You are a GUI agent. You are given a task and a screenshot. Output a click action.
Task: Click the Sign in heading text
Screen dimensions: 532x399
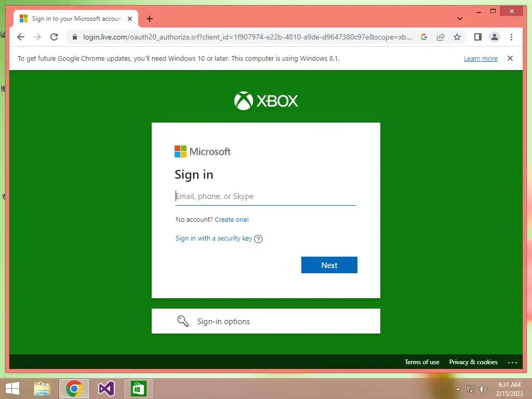194,175
